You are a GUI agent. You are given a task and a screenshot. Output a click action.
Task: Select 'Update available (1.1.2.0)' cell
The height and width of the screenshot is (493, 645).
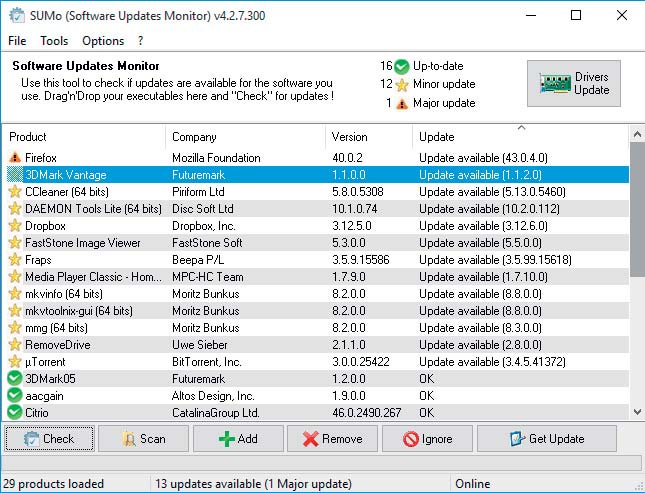480,174
